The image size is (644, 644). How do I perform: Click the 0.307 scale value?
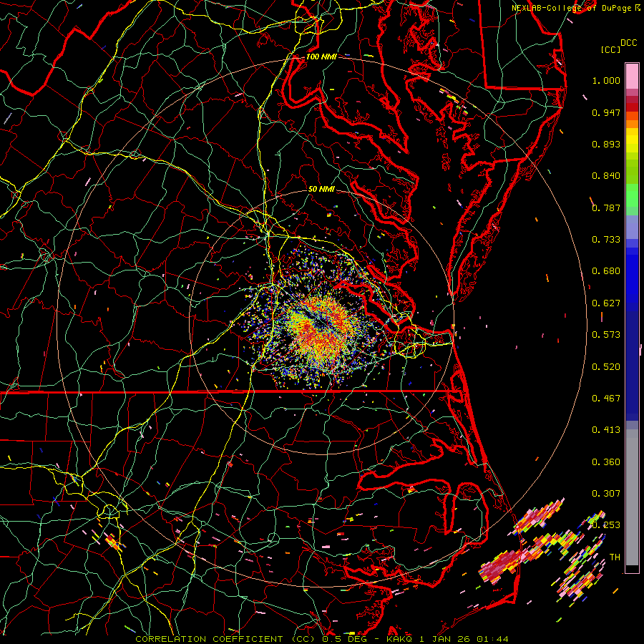pyautogui.click(x=606, y=494)
